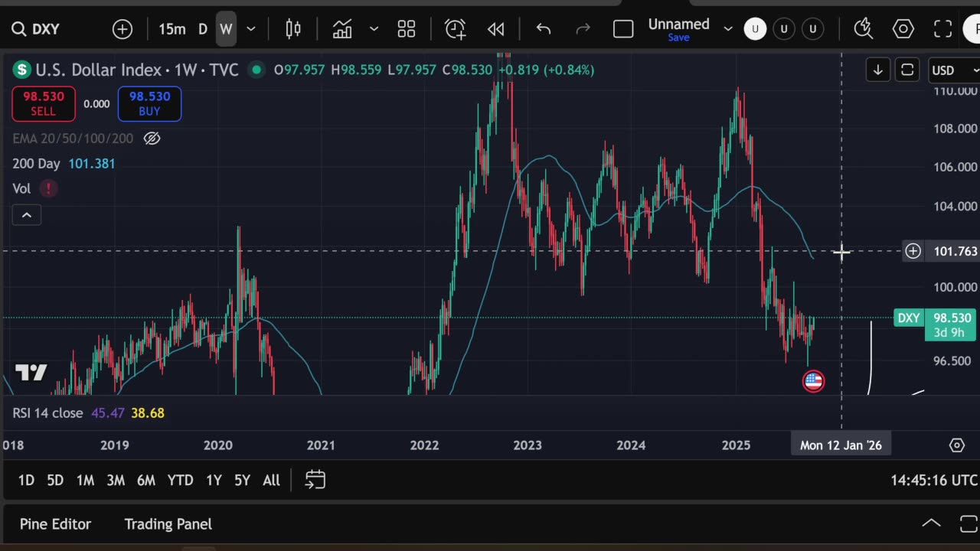
Task: Add a symbol to compare with the plus icon
Action: [x=122, y=29]
